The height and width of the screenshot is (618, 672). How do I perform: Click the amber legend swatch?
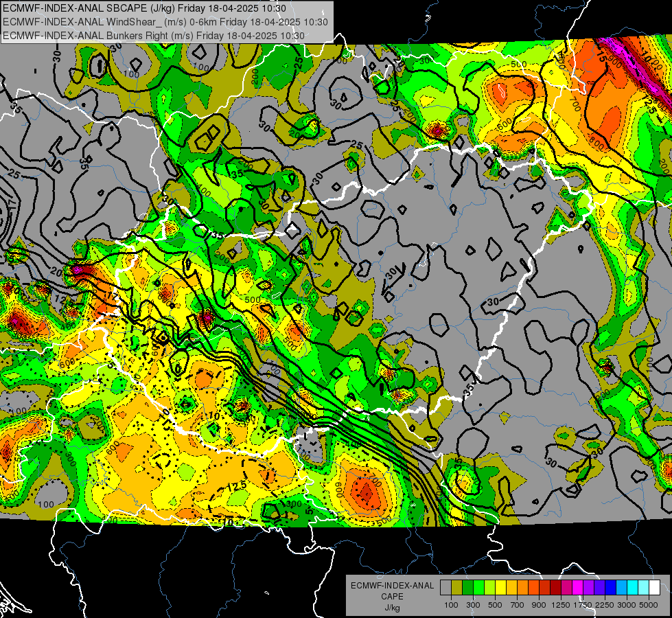coord(511,588)
